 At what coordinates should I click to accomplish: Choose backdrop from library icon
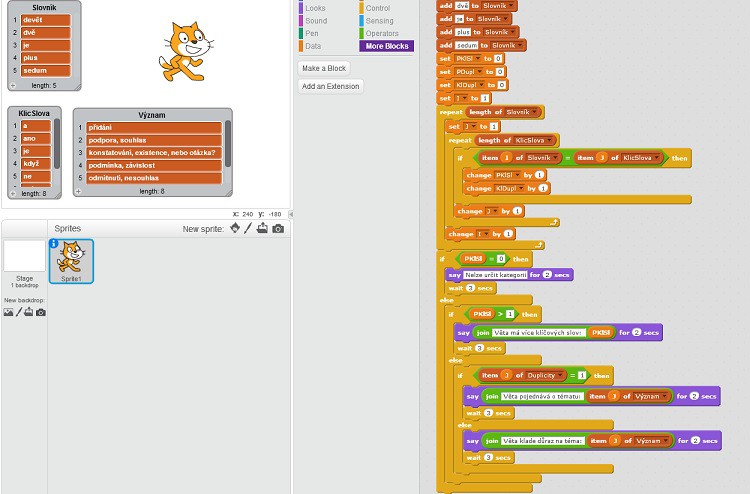[8, 312]
